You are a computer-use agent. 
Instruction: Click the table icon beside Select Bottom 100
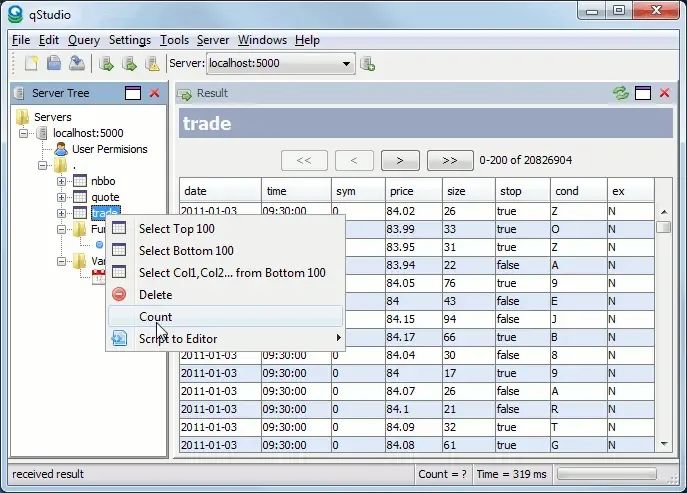coord(119,250)
